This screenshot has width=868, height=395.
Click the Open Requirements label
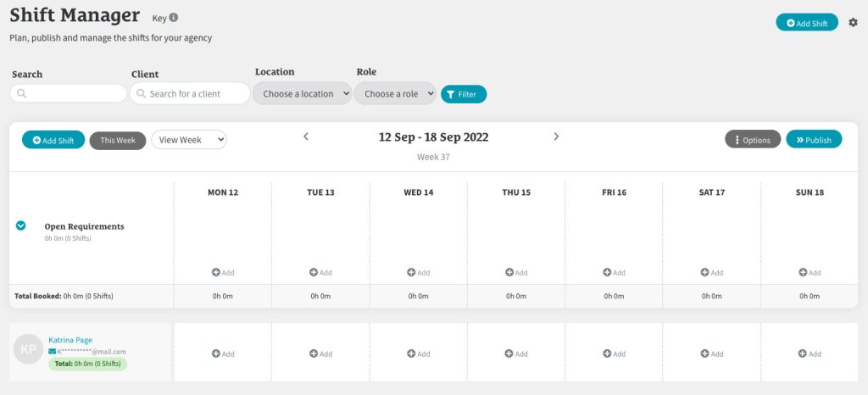(84, 226)
